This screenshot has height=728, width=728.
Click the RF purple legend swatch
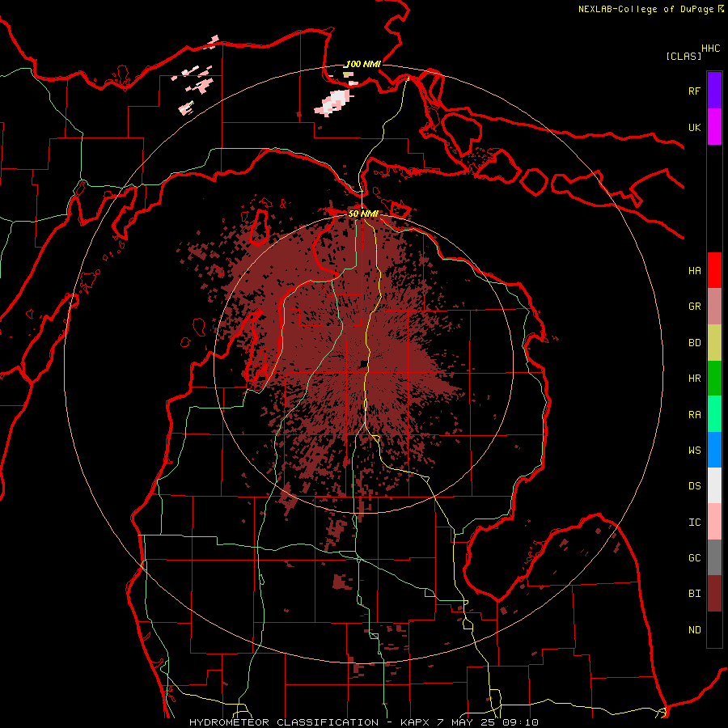(x=714, y=91)
